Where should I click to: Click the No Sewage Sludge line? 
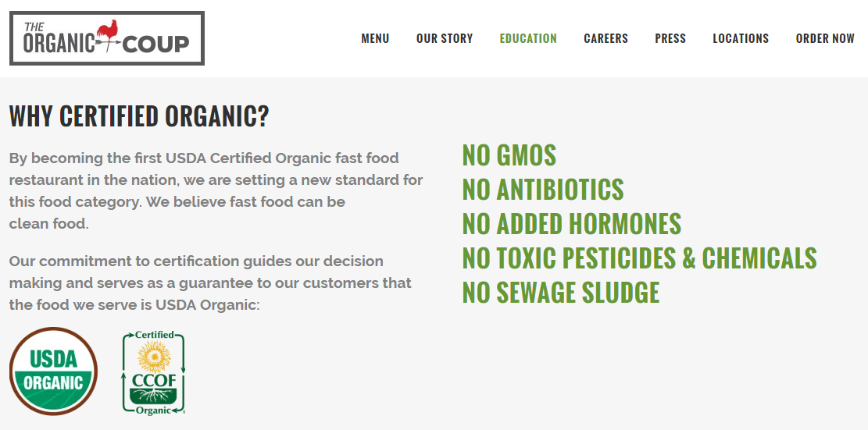[561, 293]
